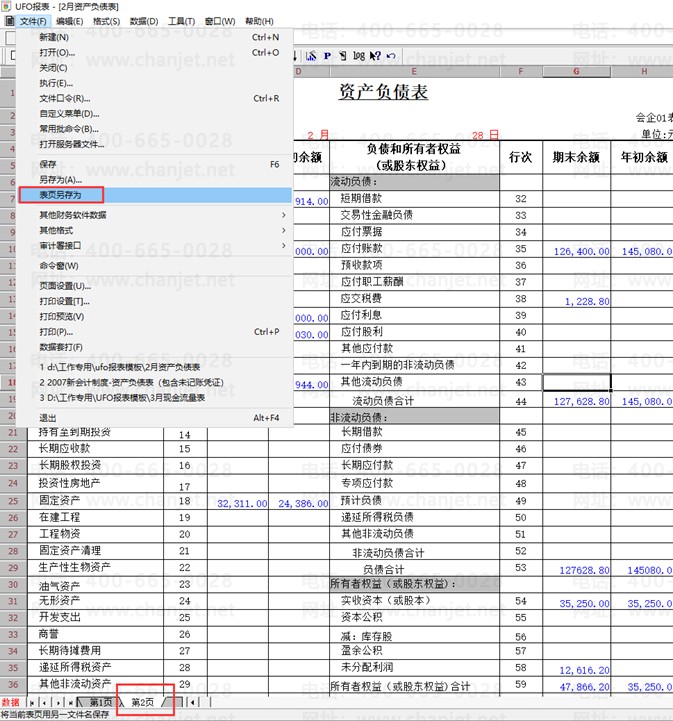
Task: Click the blue P toolbar icon
Action: [327, 56]
